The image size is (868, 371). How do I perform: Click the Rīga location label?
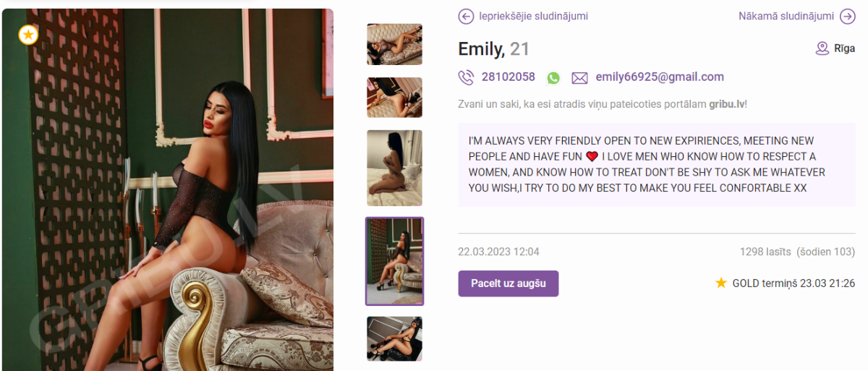[845, 48]
